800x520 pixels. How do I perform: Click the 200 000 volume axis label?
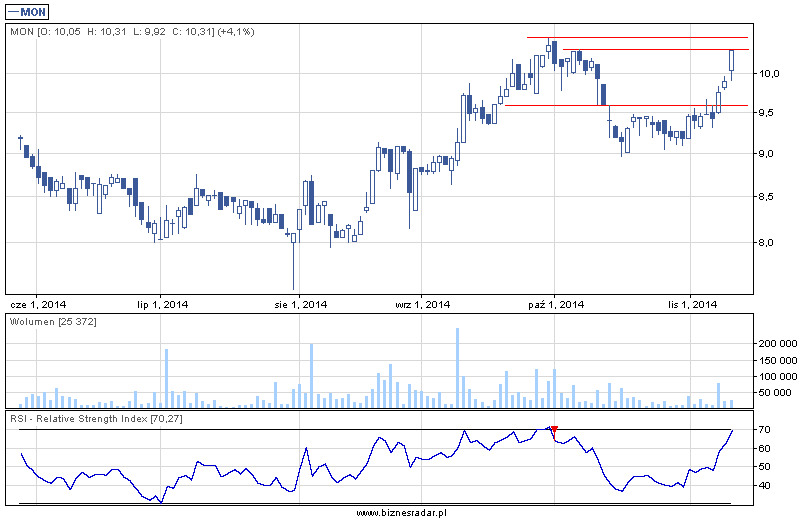point(778,344)
